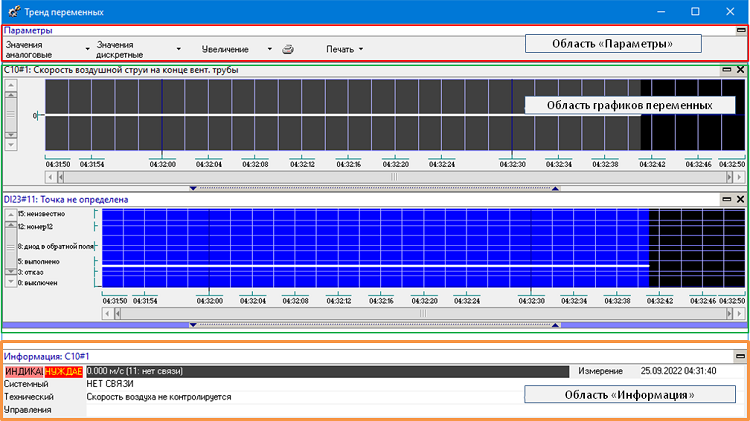Click left range handle of DI23#11 time scrollbar
750x421 pixels.
point(118,314)
